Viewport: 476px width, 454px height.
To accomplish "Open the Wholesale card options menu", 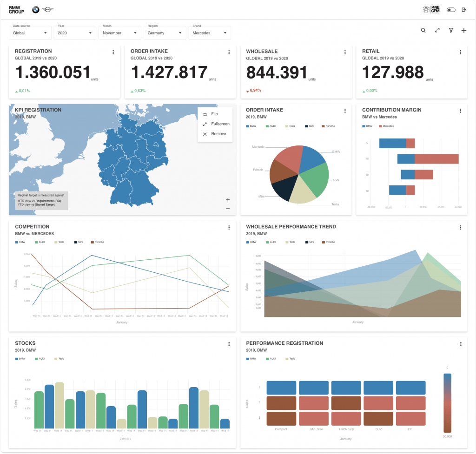I will [345, 52].
